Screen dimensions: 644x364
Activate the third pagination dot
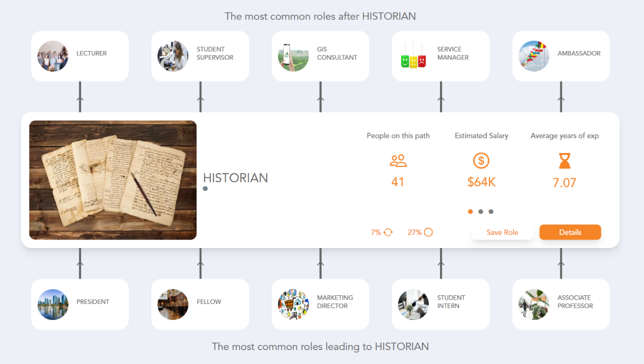point(491,212)
